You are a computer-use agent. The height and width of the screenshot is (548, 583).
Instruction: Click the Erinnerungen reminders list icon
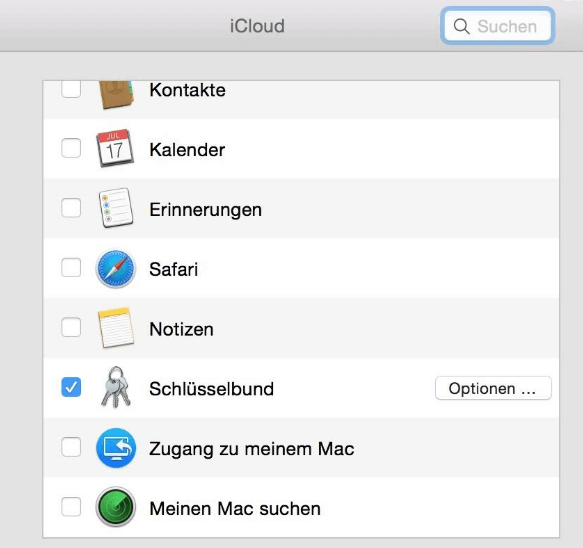116,208
